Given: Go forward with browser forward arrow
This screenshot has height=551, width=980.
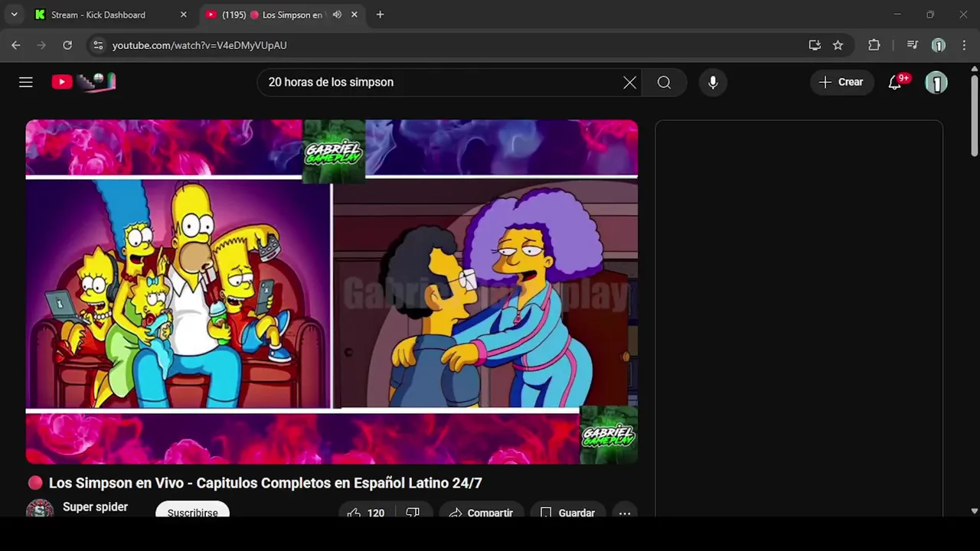Looking at the screenshot, I should coord(41,45).
